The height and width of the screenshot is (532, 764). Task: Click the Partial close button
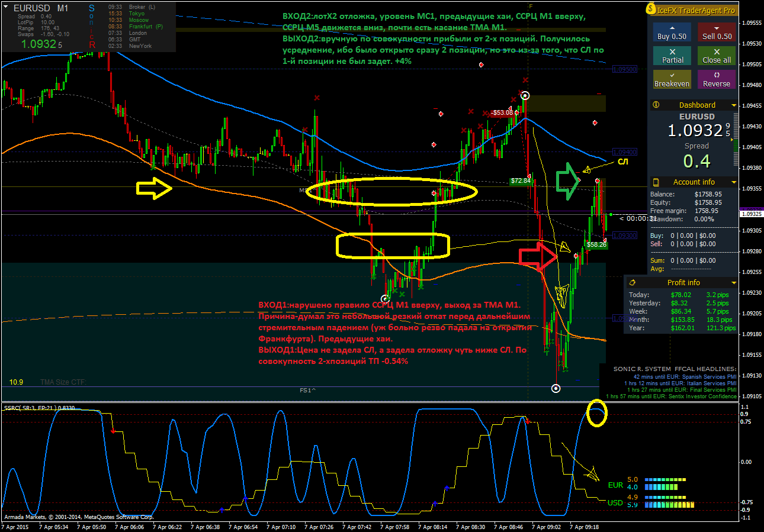(672, 56)
